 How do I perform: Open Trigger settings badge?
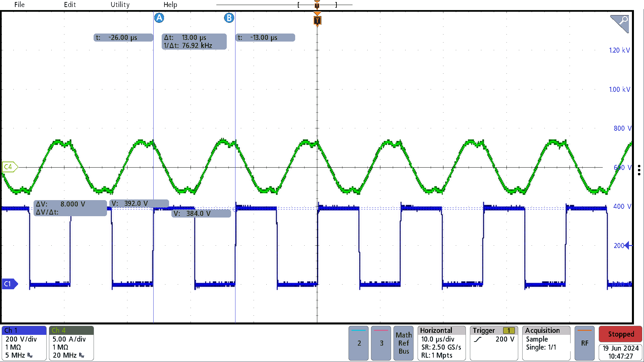pyautogui.click(x=494, y=343)
